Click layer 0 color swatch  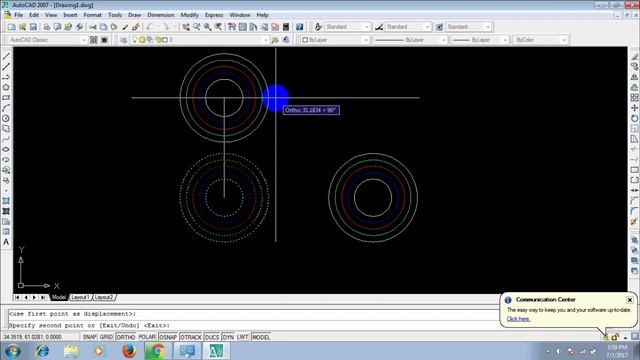click(x=165, y=40)
